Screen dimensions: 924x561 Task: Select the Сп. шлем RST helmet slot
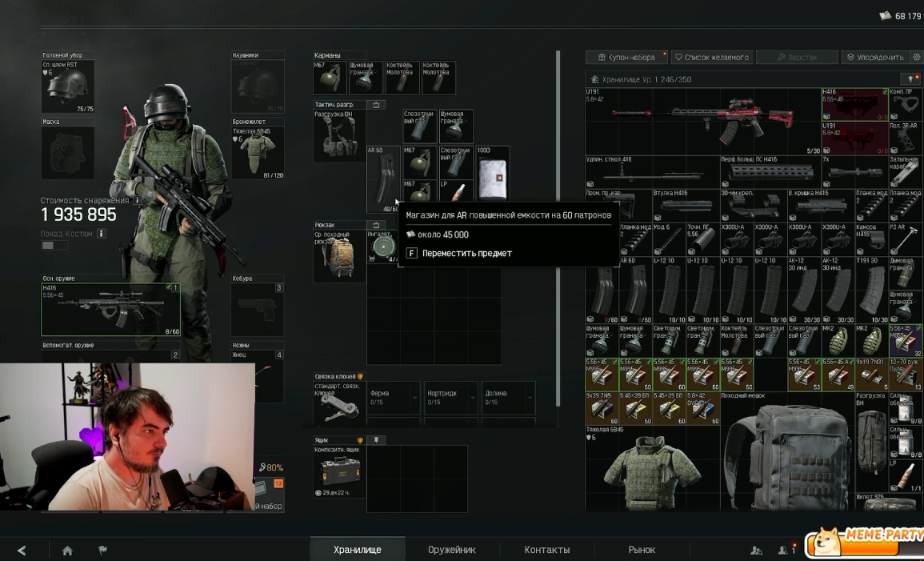68,86
